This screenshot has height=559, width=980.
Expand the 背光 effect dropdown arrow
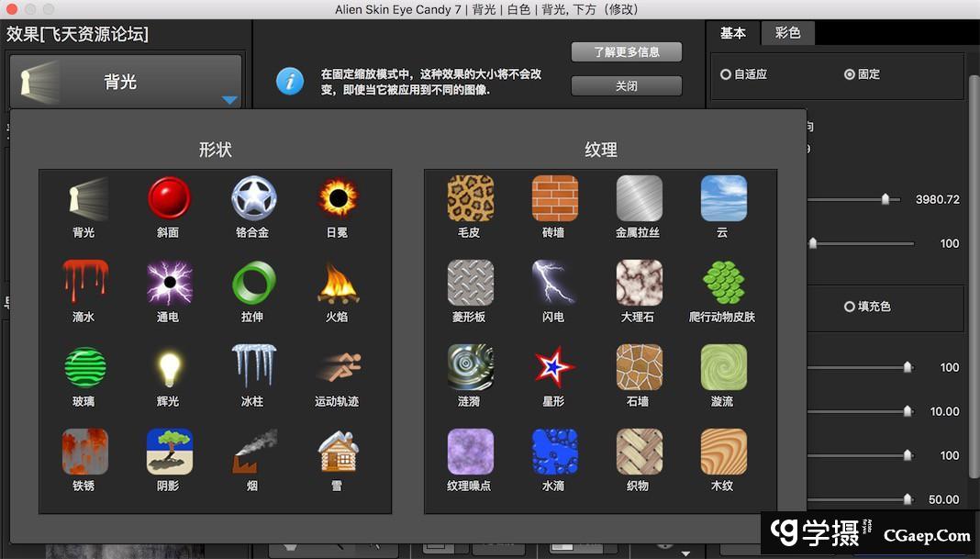pyautogui.click(x=229, y=100)
